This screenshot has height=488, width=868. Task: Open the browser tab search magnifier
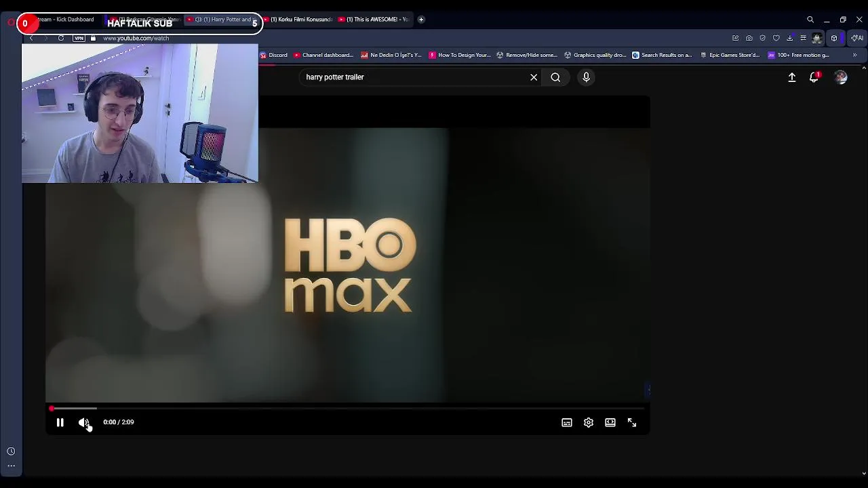pos(810,20)
